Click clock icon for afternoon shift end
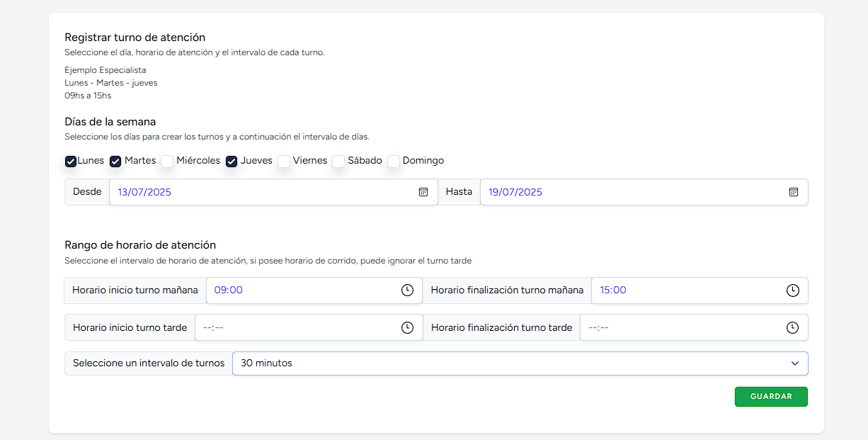The image size is (868, 440). point(793,327)
